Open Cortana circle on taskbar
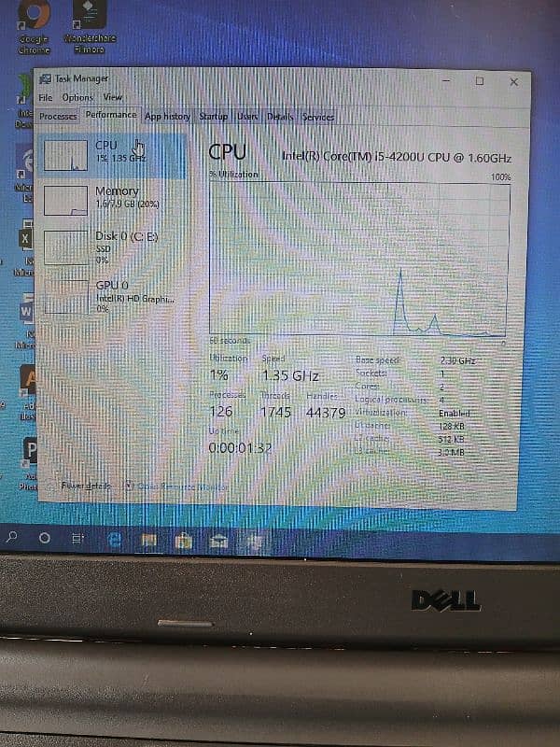 click(44, 538)
